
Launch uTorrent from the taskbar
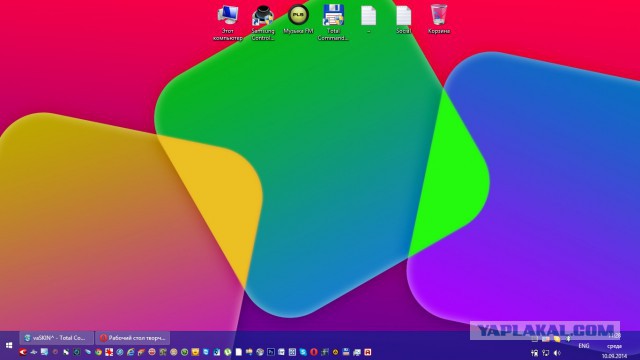[227, 352]
